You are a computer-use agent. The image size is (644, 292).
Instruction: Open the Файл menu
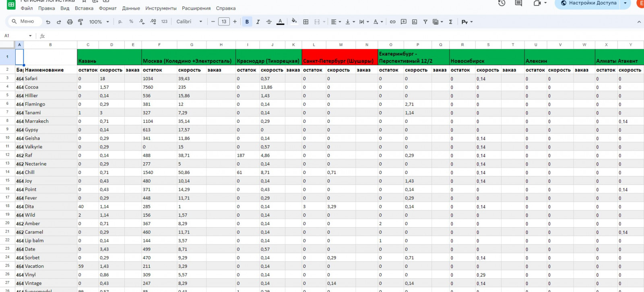point(27,8)
